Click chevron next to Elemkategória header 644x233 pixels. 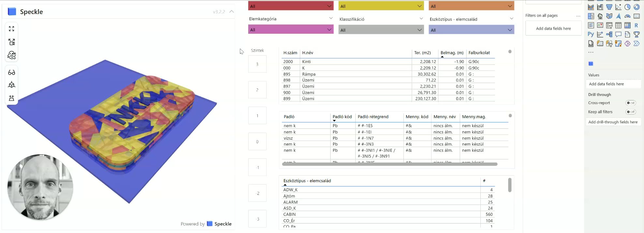(331, 19)
